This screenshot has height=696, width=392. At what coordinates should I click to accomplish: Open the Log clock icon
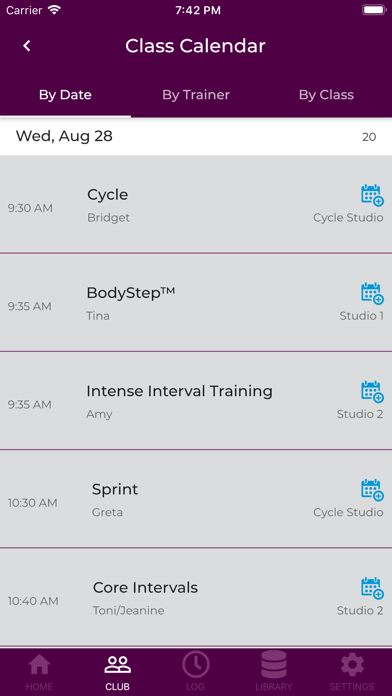click(x=196, y=664)
